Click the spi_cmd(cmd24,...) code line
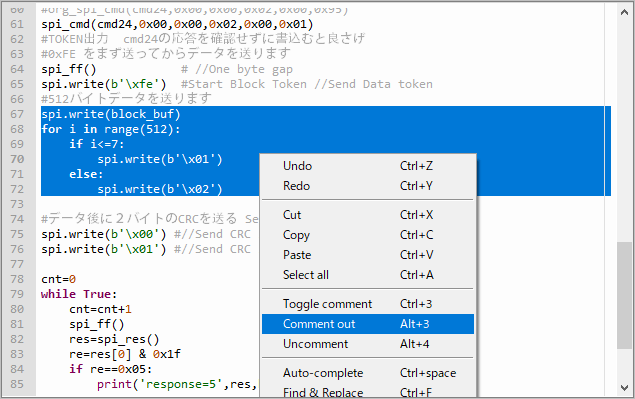The image size is (635, 399). [177, 25]
